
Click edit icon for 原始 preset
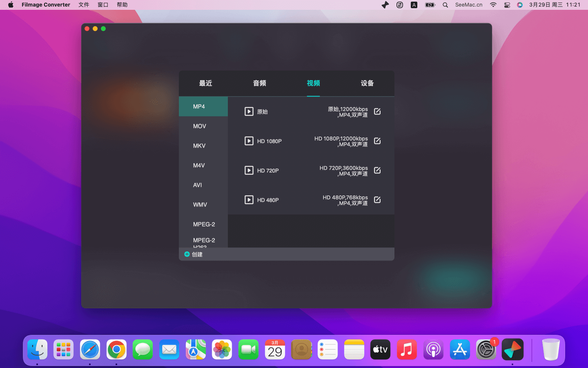click(377, 112)
